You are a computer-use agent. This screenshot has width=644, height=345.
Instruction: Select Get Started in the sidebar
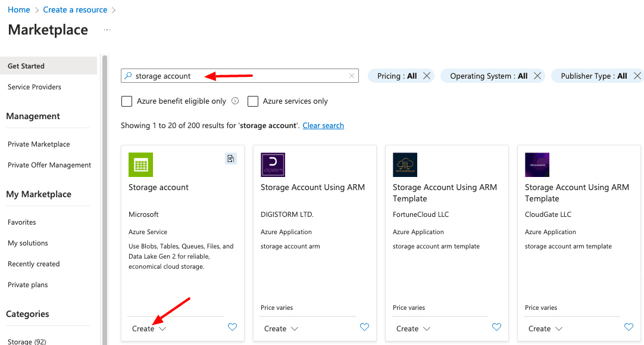coord(27,66)
